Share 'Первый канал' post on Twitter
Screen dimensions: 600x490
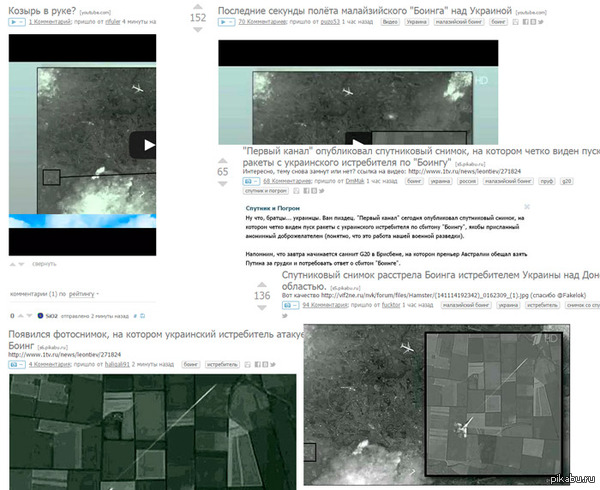click(x=321, y=190)
